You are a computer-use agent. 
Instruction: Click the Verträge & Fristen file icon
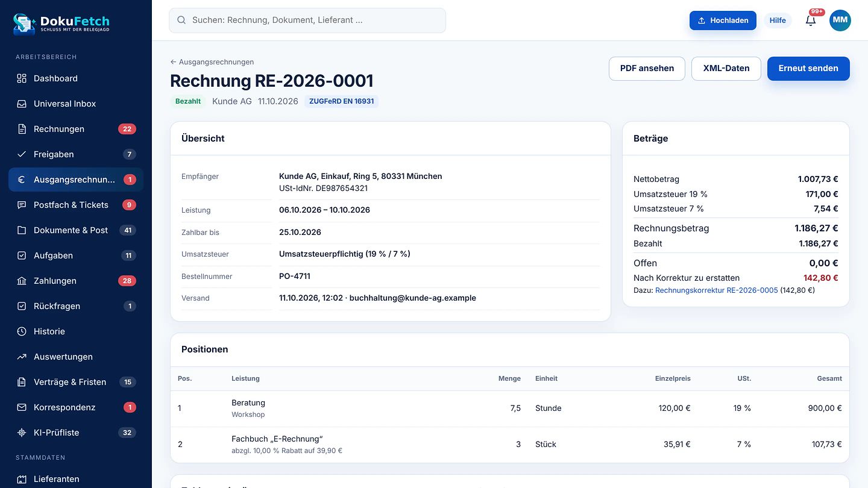(22, 382)
